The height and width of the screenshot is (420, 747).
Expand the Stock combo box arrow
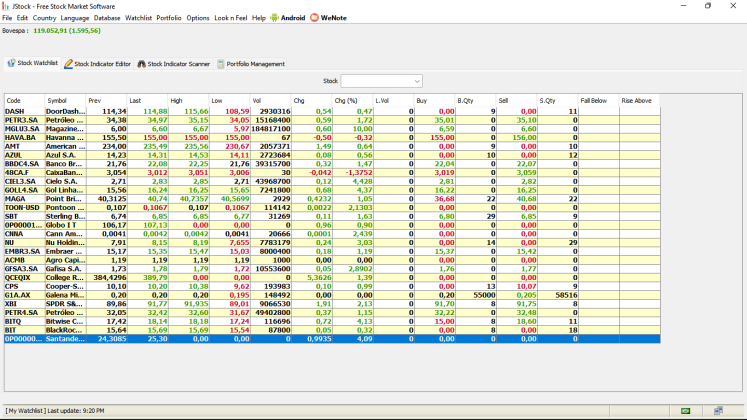417,81
